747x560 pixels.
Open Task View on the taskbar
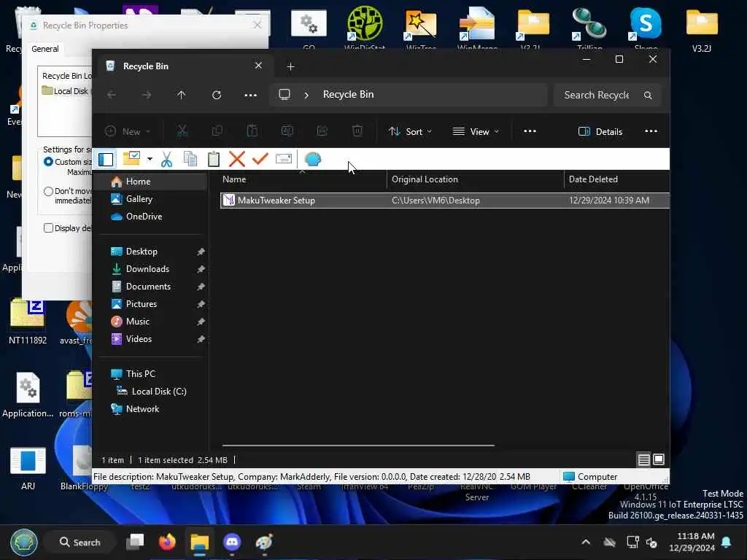(x=135, y=542)
